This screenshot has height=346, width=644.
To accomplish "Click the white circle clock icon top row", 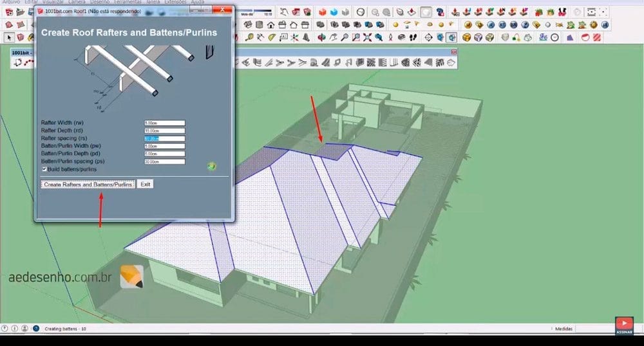I will (x=360, y=12).
